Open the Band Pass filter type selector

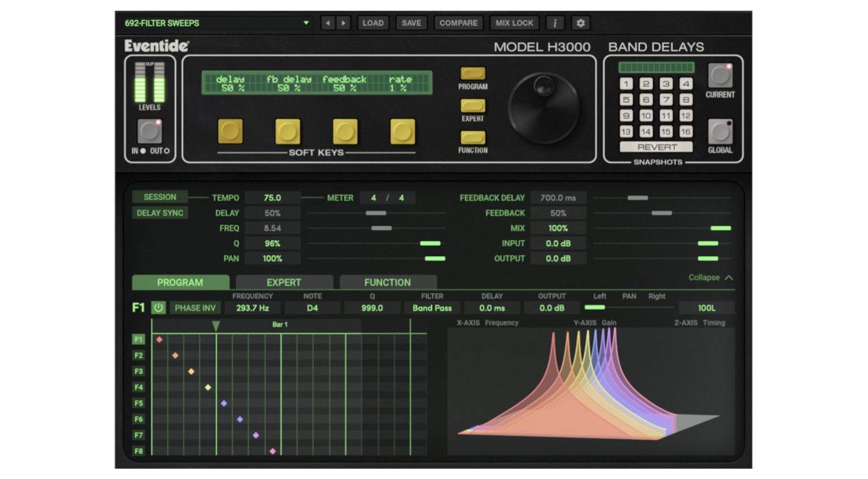431,308
